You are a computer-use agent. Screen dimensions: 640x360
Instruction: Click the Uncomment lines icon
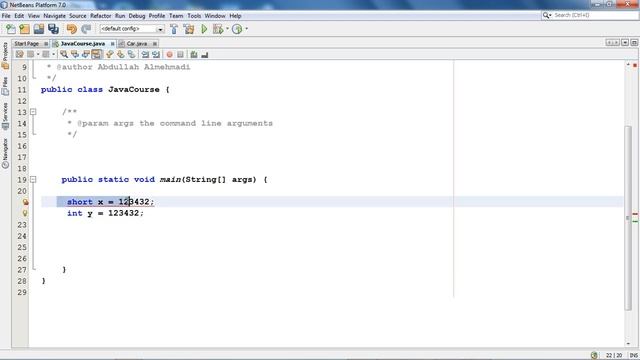[204, 54]
